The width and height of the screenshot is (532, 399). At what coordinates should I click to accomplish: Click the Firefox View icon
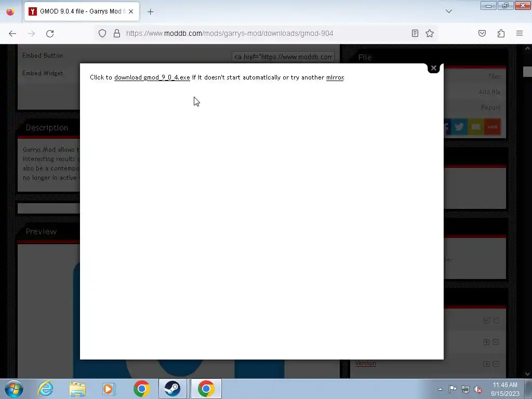[x=10, y=11]
